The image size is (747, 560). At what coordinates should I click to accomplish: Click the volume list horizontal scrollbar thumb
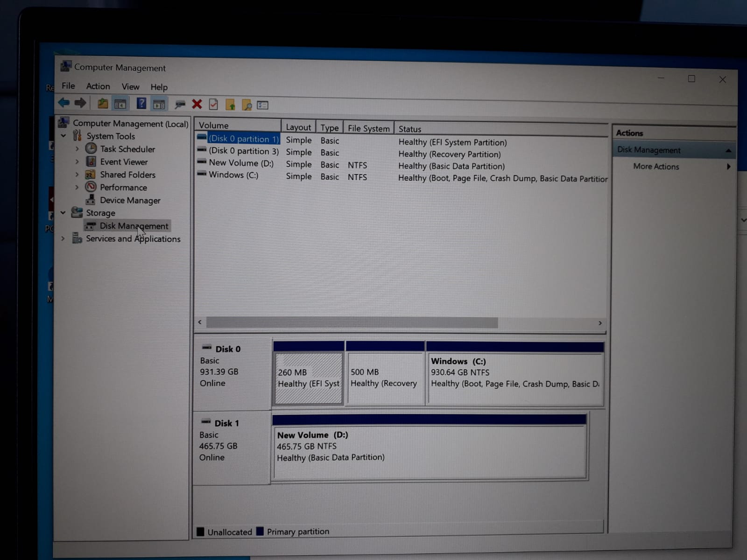click(352, 322)
